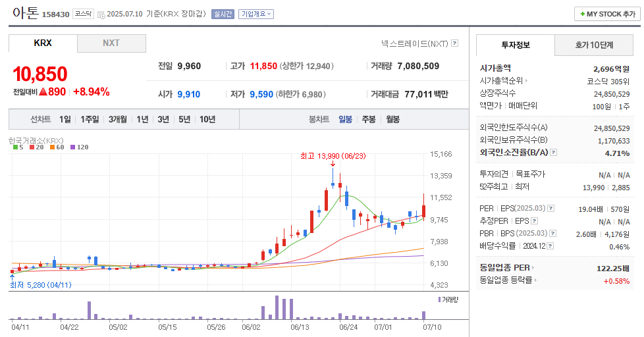644x337 pixels.
Task: Click the green 5-day moving average legend
Action: 18,147
